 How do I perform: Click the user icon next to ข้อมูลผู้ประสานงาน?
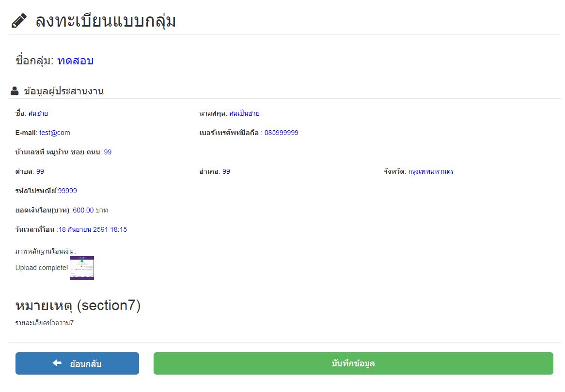(x=15, y=91)
